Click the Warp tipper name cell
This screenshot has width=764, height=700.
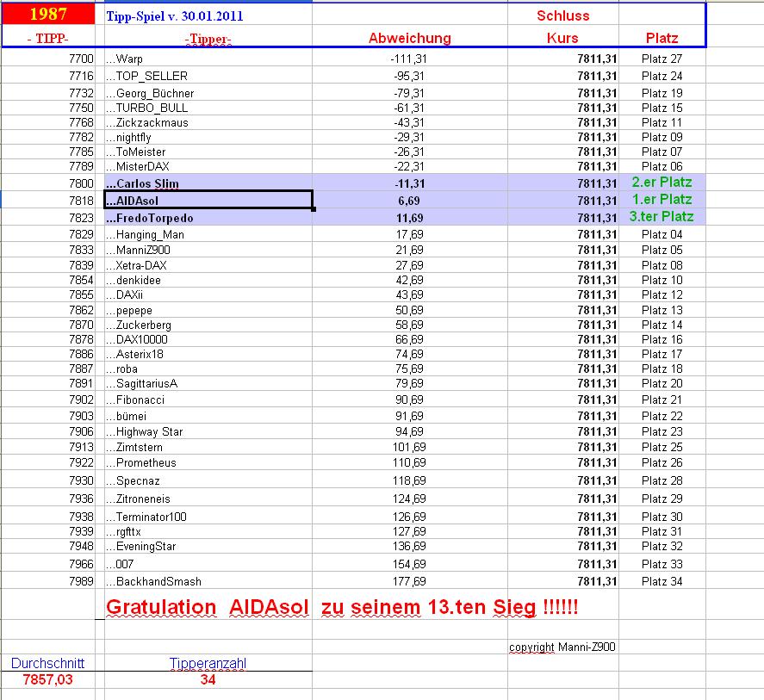[124, 59]
